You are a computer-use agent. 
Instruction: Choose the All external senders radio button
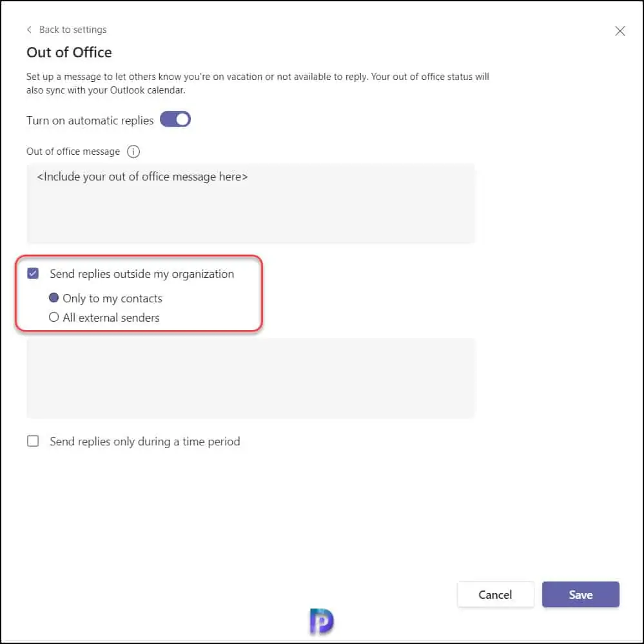pos(54,317)
